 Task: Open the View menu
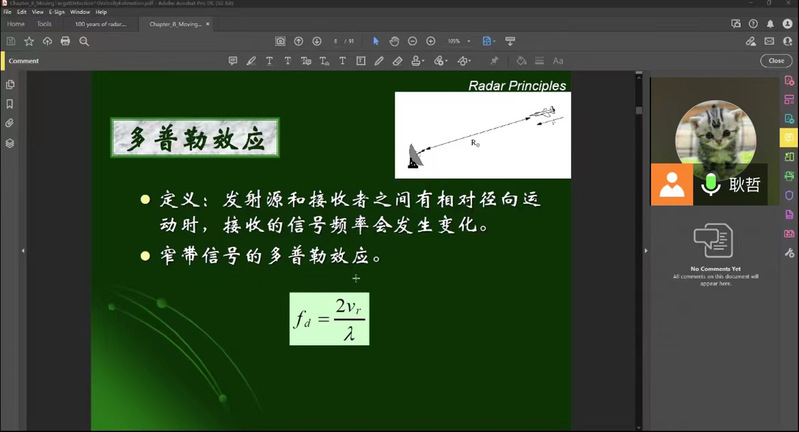36,12
